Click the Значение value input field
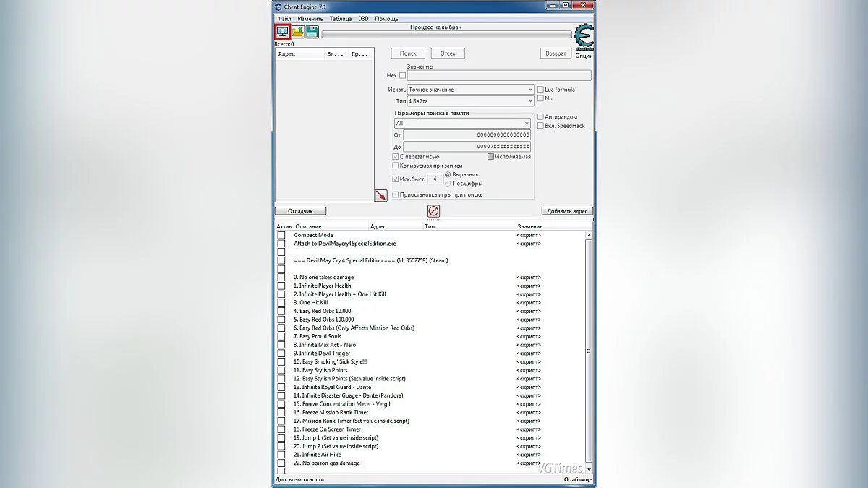 pyautogui.click(x=499, y=75)
